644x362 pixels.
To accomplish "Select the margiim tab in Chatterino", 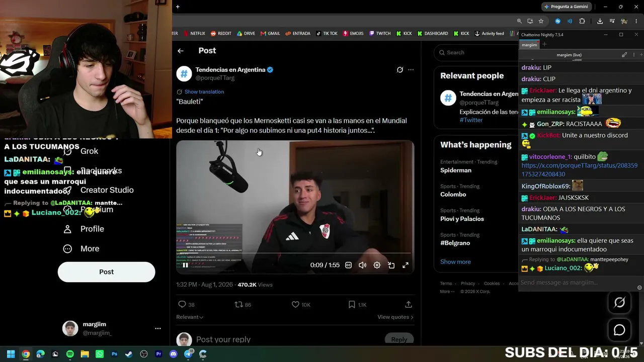I will pos(529,45).
